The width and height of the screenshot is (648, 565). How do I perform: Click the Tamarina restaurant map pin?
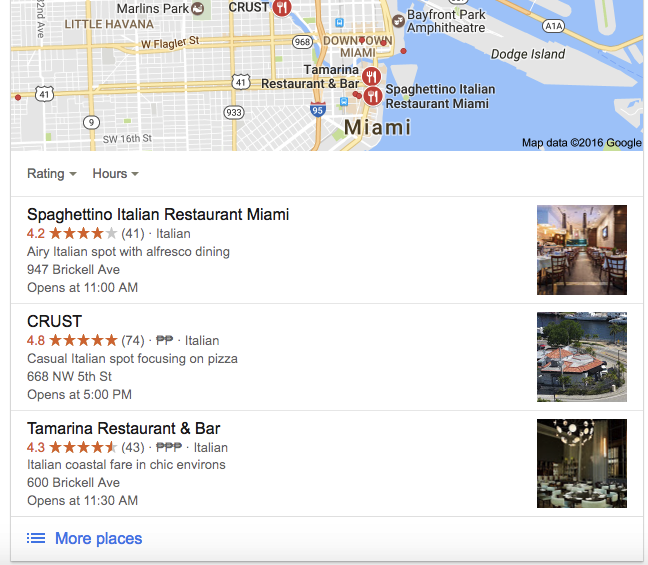[370, 77]
